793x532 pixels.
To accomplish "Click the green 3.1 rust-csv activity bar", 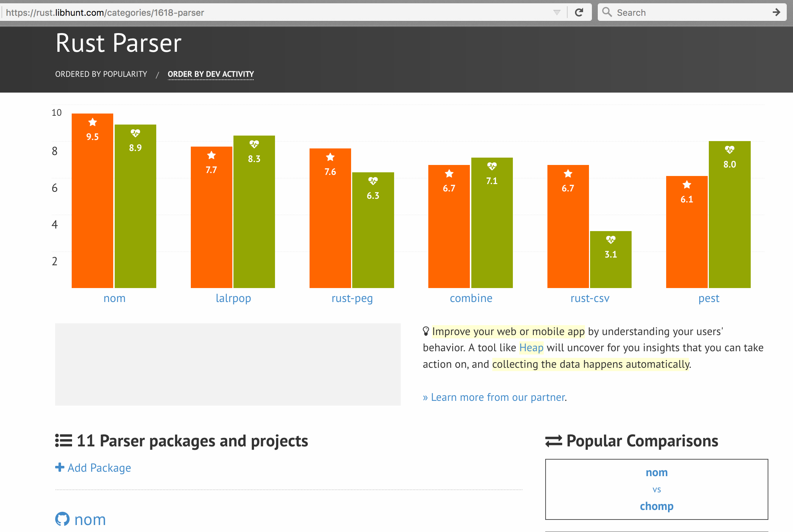I will 611,259.
